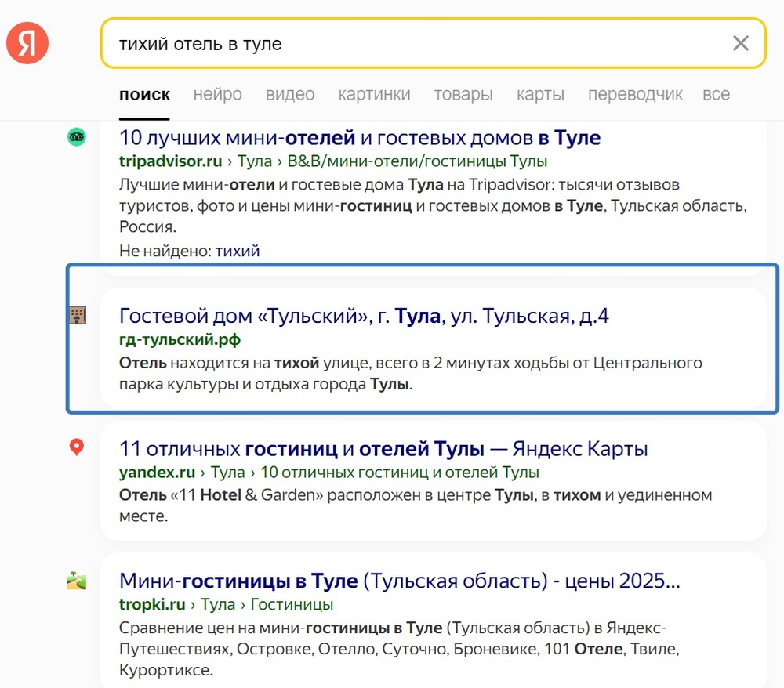The width and height of the screenshot is (784, 688).
Task: Click the Yandex logo
Action: pos(27,42)
